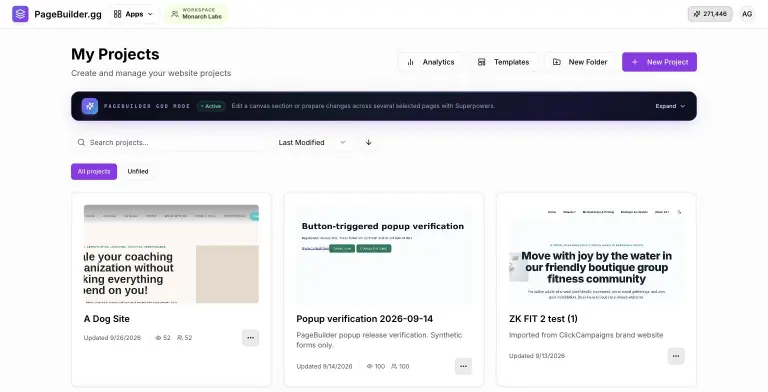Select the All projects tab
The height and width of the screenshot is (392, 768).
94,172
